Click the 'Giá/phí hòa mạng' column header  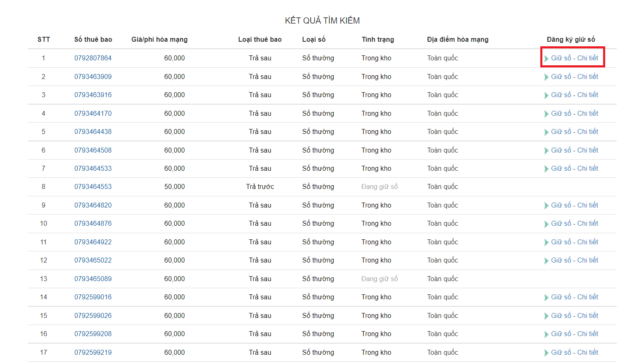click(159, 40)
